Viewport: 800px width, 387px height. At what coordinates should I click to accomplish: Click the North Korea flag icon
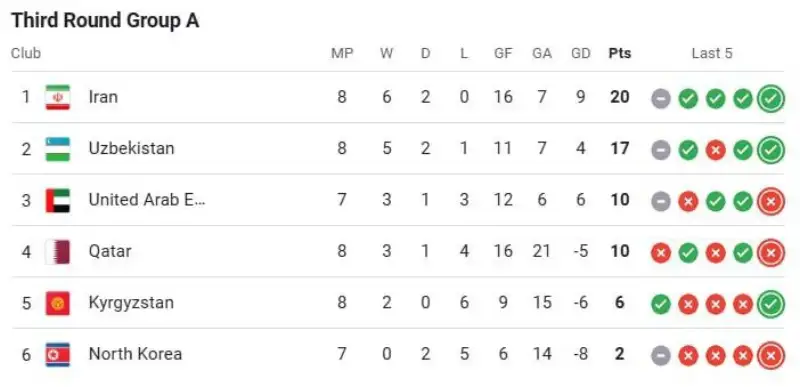click(58, 355)
